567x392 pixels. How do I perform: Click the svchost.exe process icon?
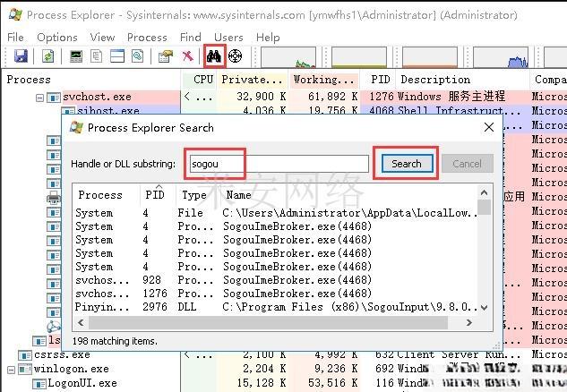(x=54, y=98)
